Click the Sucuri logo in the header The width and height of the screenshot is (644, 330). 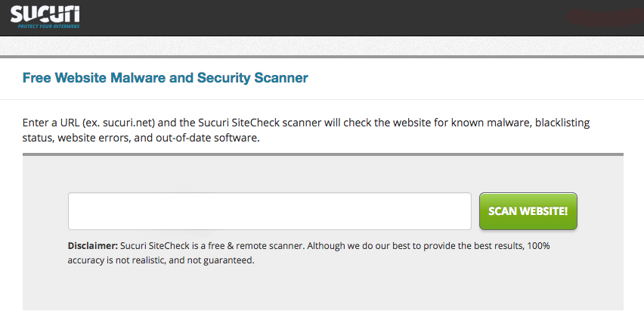[x=45, y=13]
